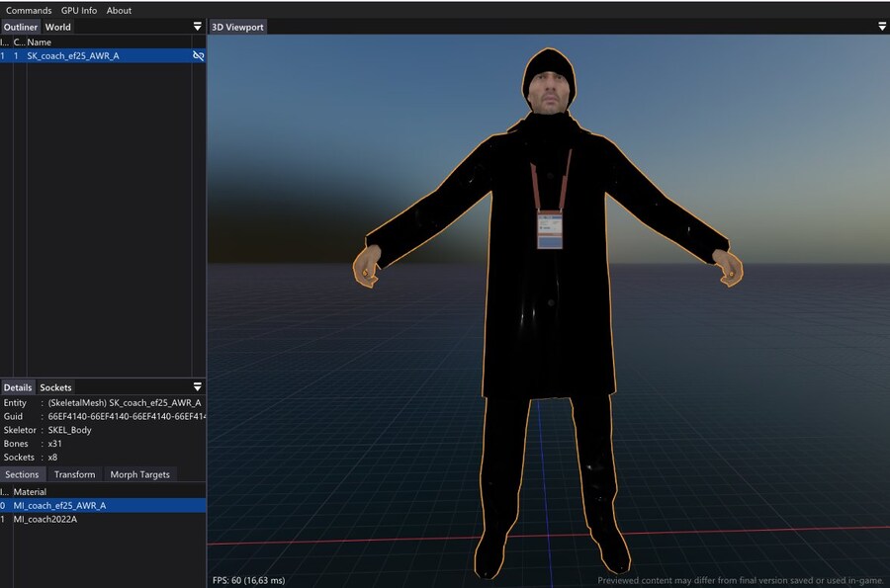Select the Outliner tab

(x=20, y=27)
